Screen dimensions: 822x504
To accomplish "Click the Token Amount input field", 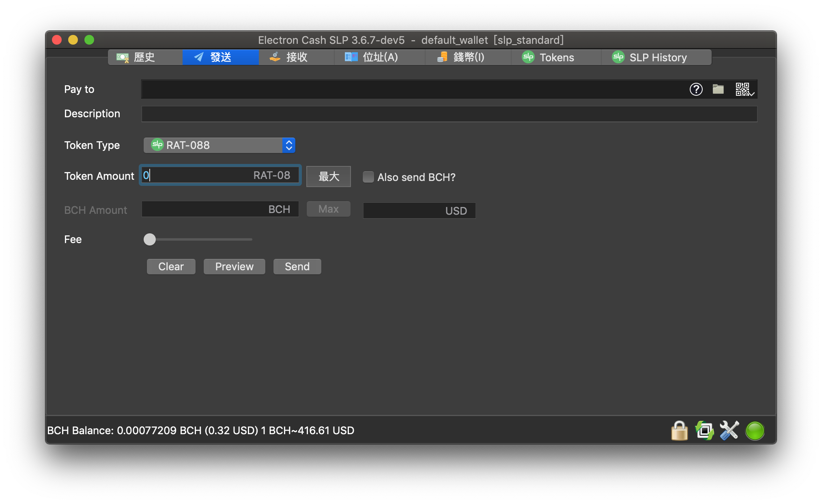I will [x=220, y=175].
